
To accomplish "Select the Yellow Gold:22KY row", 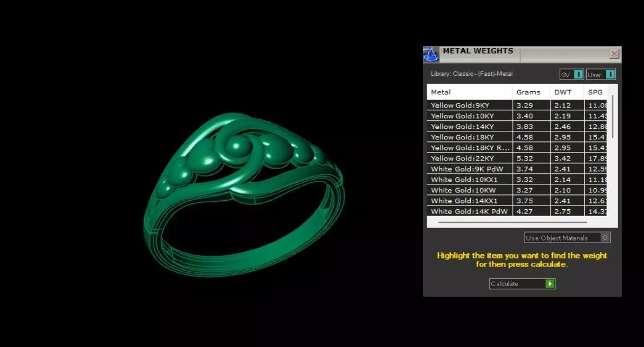I will point(517,158).
